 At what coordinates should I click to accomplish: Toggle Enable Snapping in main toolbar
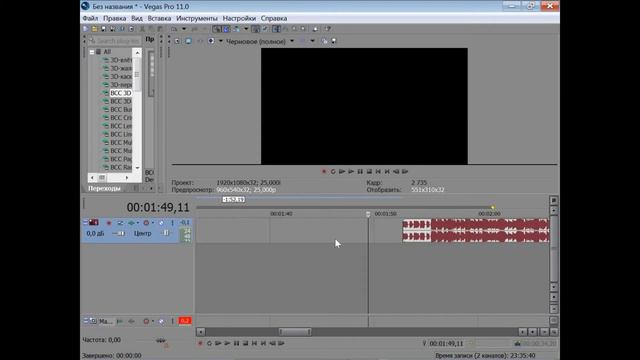pos(217,29)
